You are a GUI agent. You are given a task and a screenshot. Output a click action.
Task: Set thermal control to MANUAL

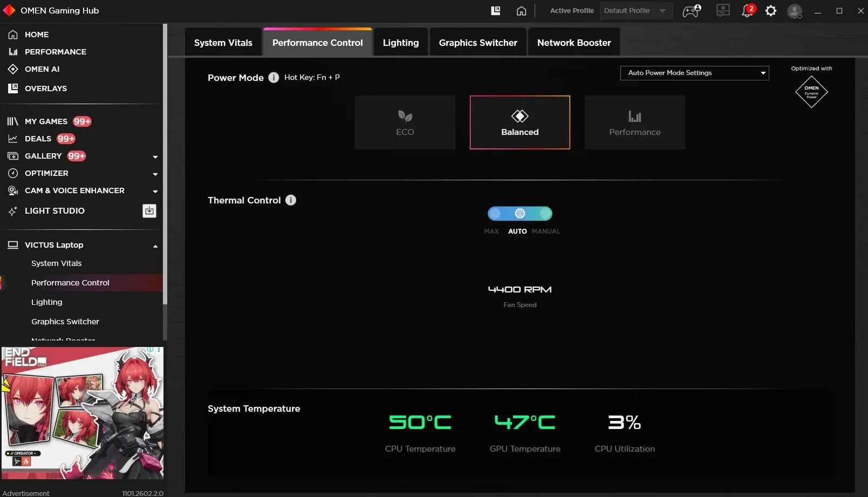[546, 232]
